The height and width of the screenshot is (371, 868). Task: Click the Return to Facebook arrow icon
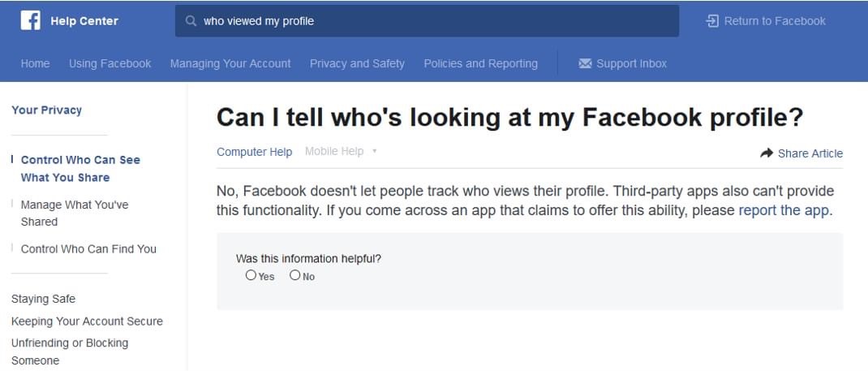[x=712, y=21]
